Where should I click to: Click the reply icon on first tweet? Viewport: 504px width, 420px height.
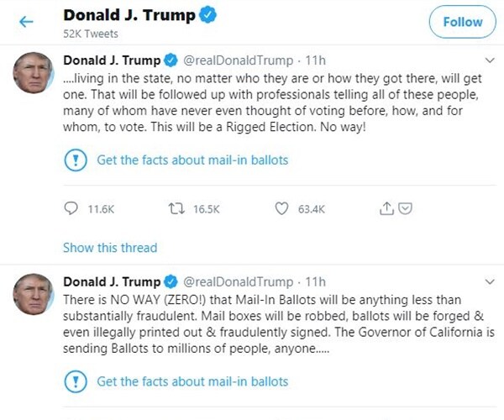(x=71, y=208)
